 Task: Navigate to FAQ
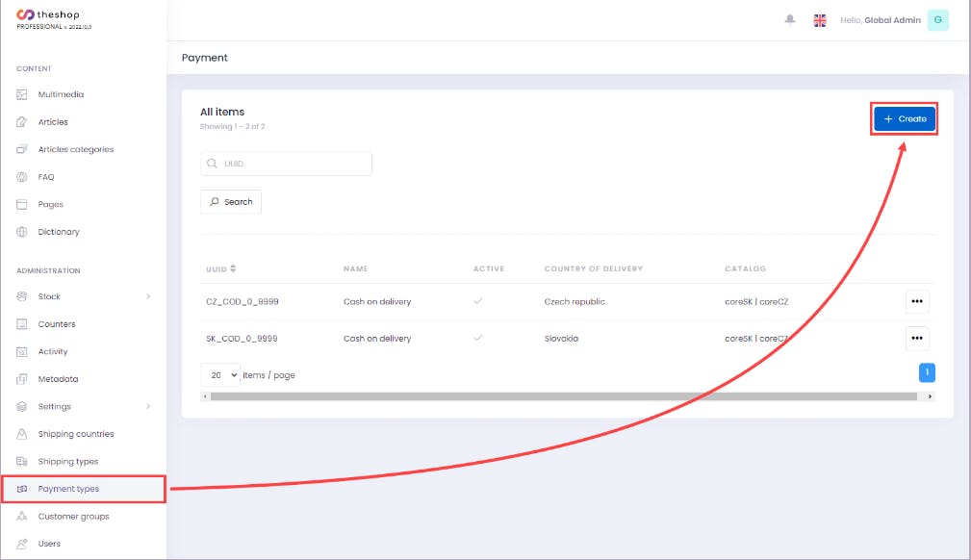point(46,177)
